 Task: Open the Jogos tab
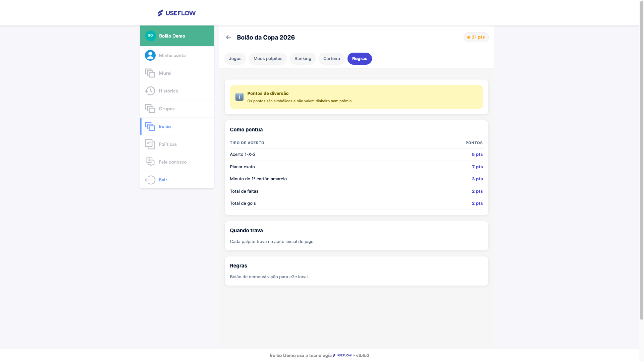tap(235, 59)
